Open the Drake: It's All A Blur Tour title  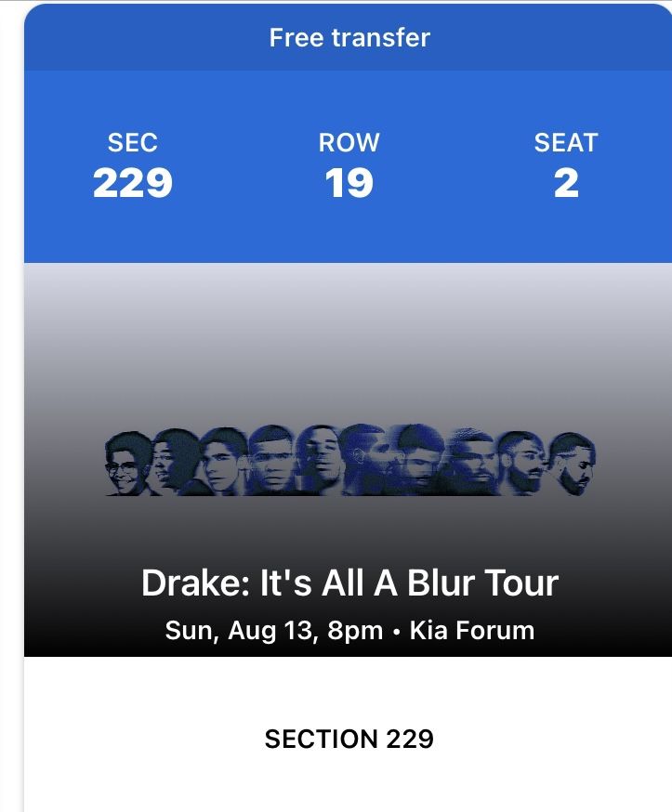coord(349,583)
